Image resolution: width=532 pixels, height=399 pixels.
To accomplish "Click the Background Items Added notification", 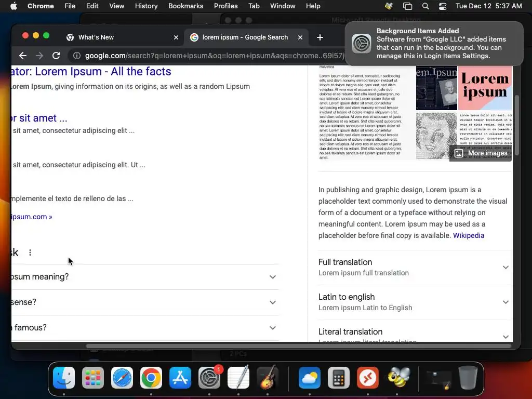I will click(434, 44).
